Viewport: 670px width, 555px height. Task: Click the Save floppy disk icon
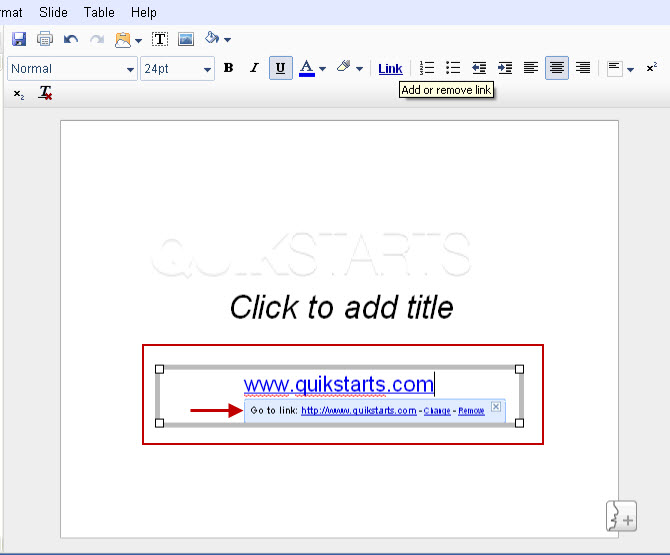[19, 39]
